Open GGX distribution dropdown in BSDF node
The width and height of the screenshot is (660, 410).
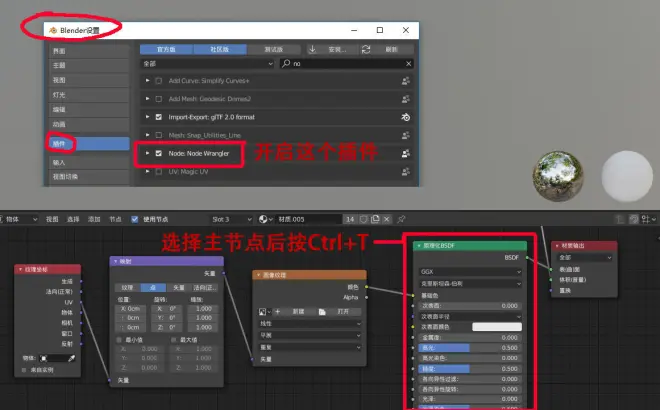coord(470,272)
